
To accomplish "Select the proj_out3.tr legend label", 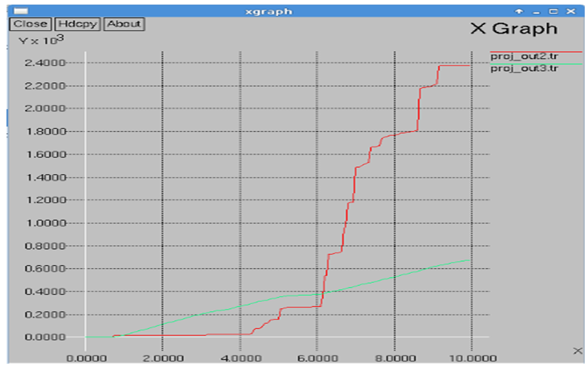I will 524,68.
